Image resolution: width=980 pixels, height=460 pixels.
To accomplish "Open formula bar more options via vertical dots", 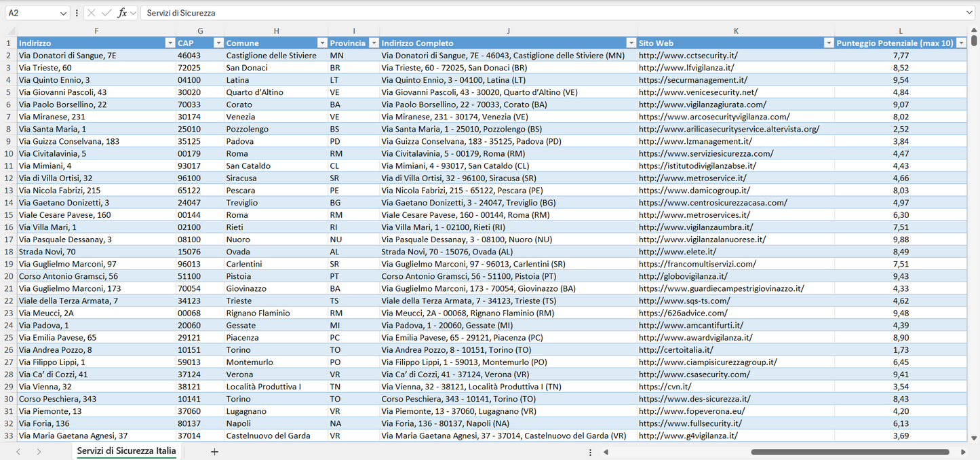I will 77,12.
